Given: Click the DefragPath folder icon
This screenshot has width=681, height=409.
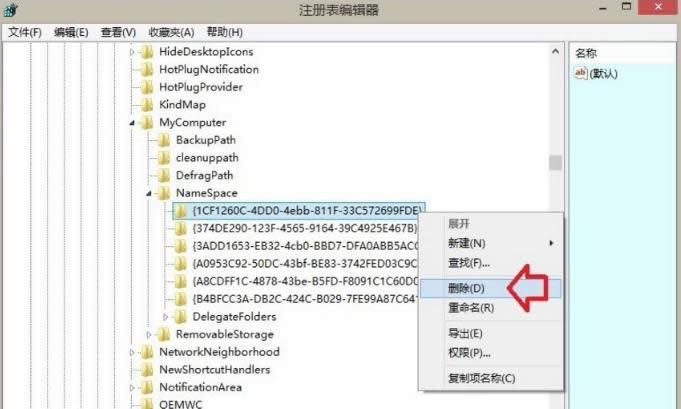Looking at the screenshot, I should pyautogui.click(x=164, y=175).
